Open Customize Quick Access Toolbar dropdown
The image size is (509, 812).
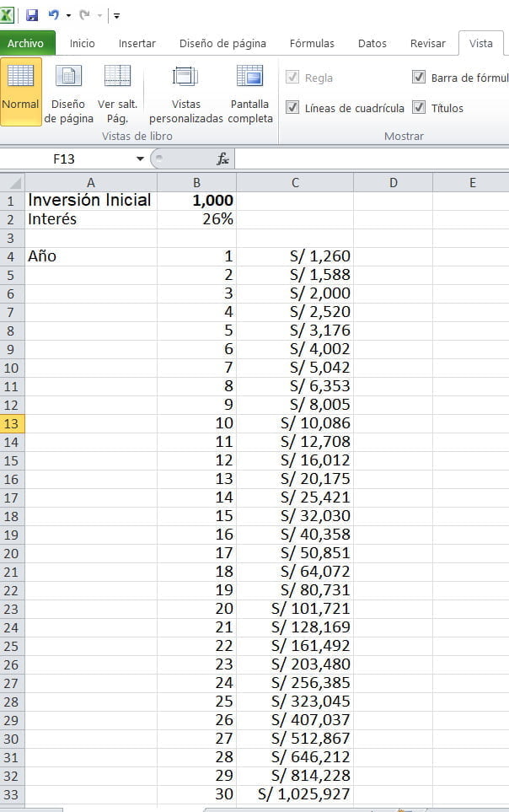[x=116, y=16]
